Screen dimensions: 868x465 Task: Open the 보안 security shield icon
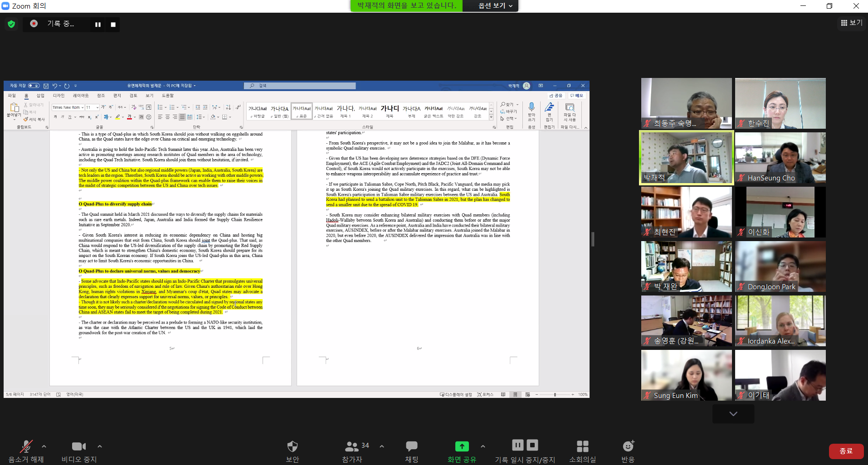292,450
